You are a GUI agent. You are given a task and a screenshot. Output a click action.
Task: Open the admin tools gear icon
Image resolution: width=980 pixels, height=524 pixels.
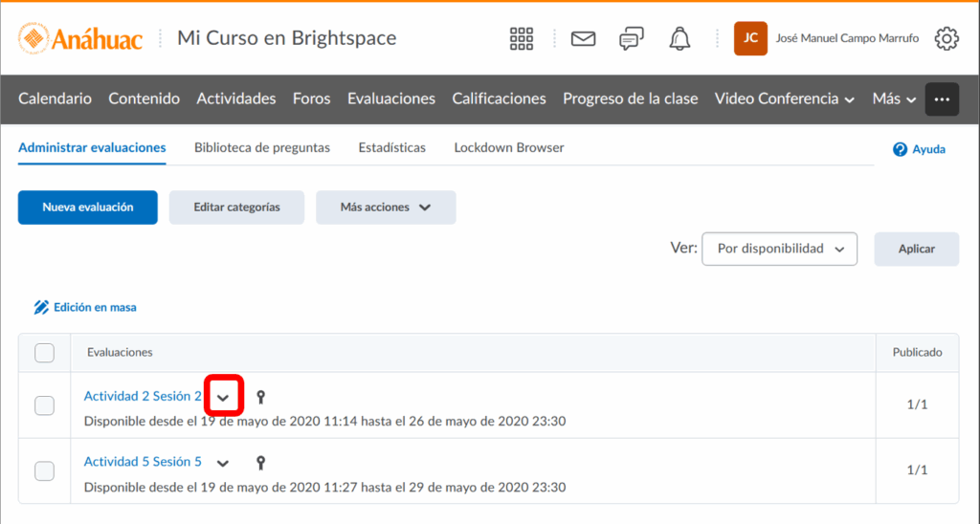947,38
